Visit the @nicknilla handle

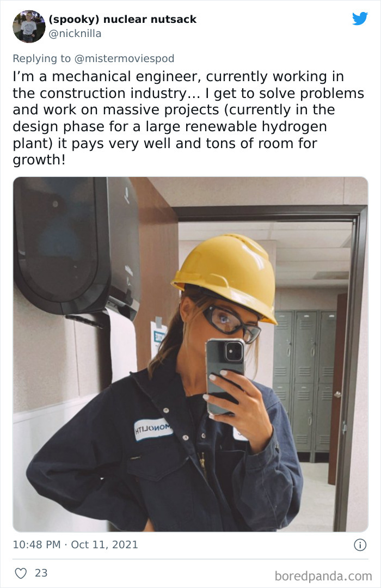[x=75, y=34]
